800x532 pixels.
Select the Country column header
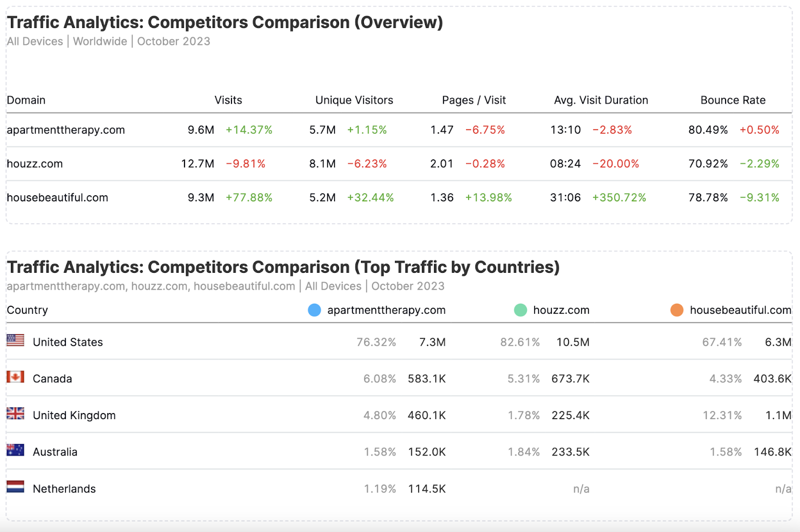pyautogui.click(x=27, y=310)
